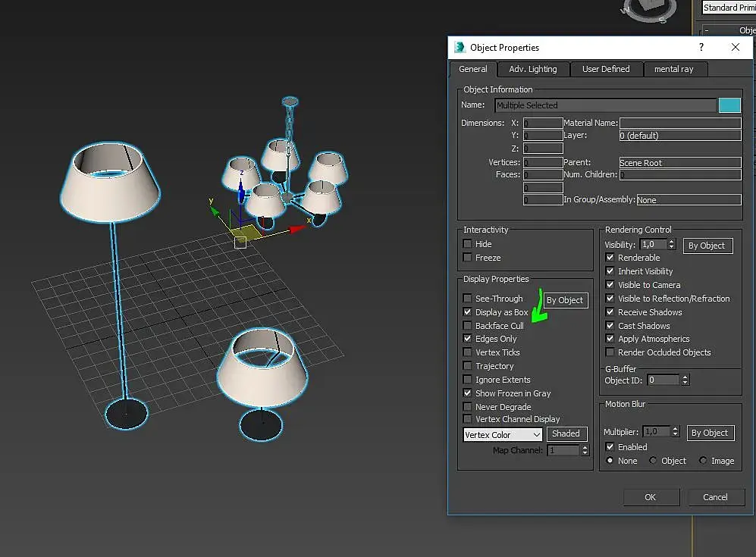Switch to the Adv. Lighting tab

(x=532, y=69)
